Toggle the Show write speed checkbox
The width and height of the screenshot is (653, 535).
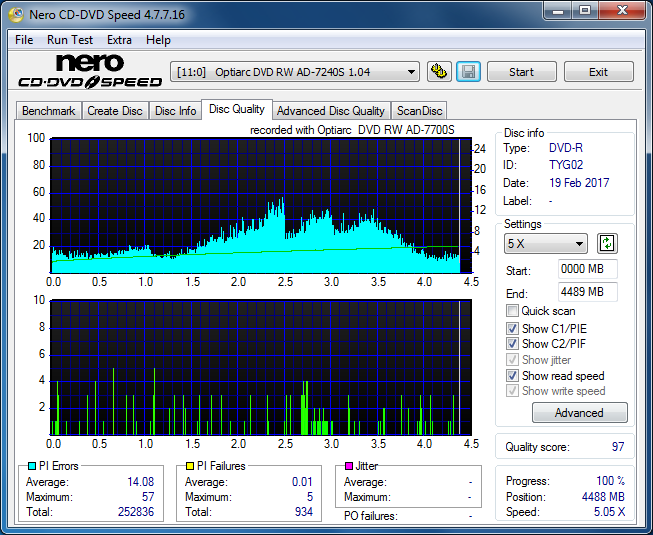click(512, 391)
